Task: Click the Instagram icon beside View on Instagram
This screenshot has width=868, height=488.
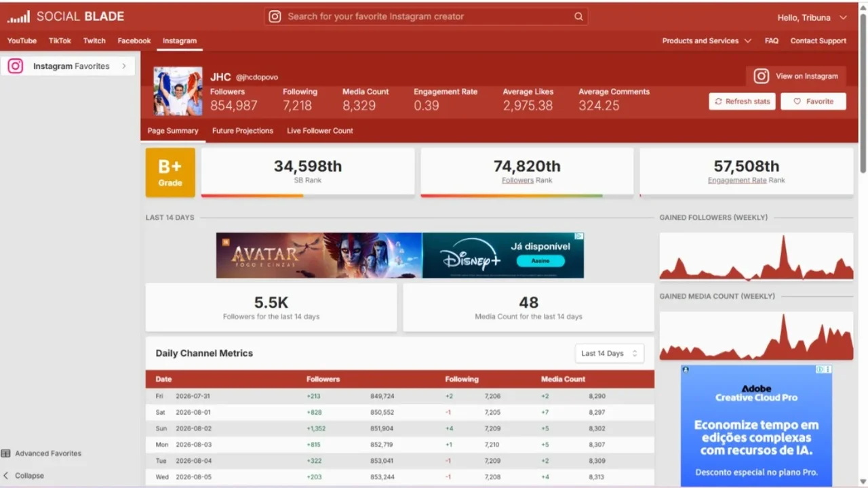Action: tap(762, 76)
